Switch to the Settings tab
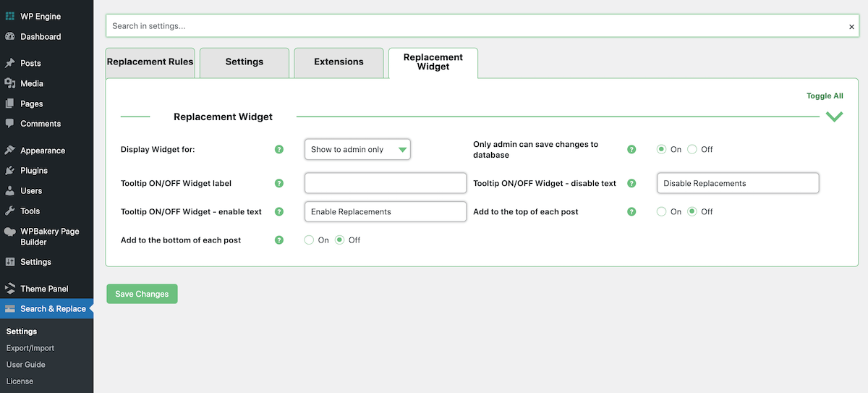The height and width of the screenshot is (393, 868). [x=244, y=62]
